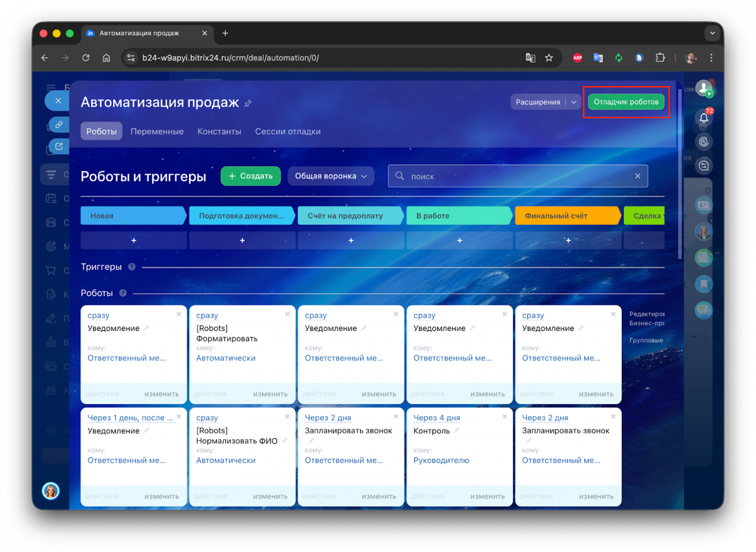Bookmark this page with the star icon
756x552 pixels.
(x=549, y=58)
